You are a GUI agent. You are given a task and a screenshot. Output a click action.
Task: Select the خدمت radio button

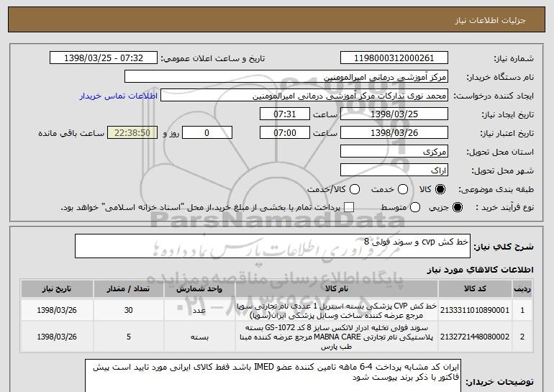coord(403,189)
